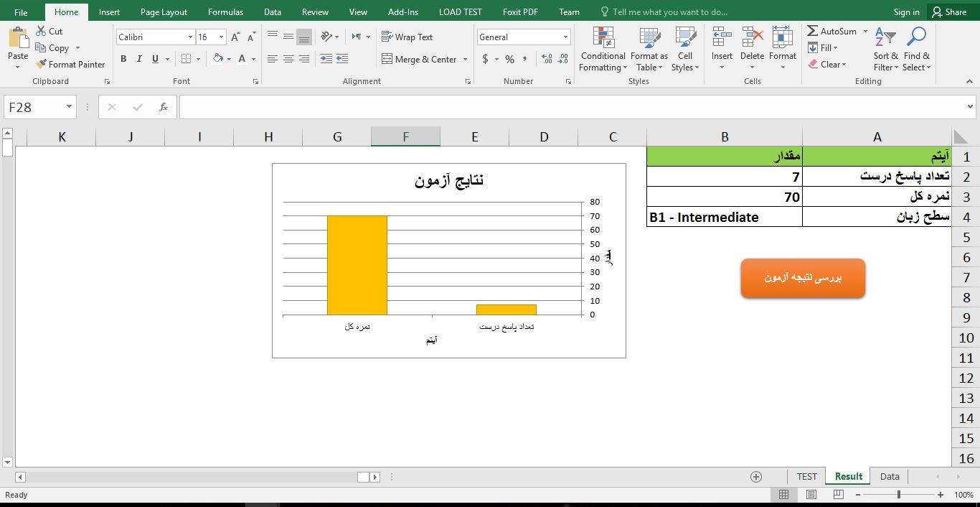Click the Insert Function fx button
The image size is (980, 507).
click(x=164, y=107)
